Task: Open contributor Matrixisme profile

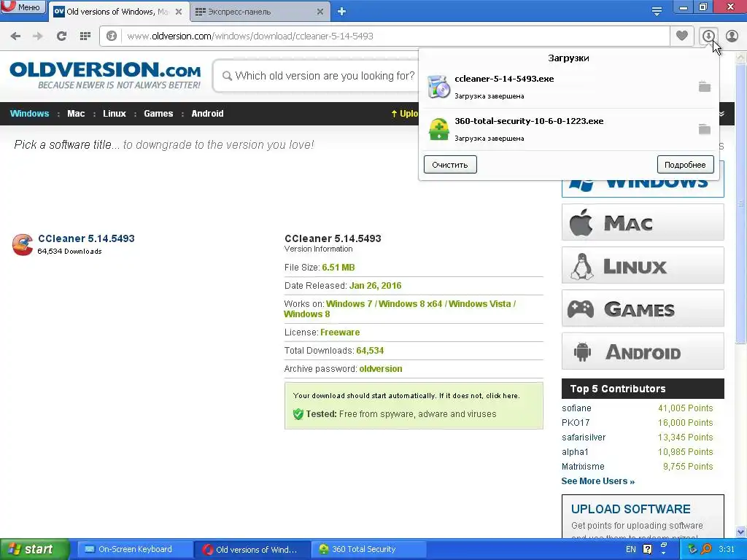Action: click(x=583, y=466)
